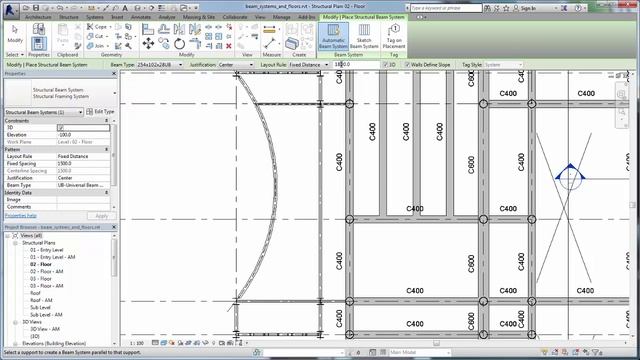This screenshot has width=640, height=360.
Task: Activate Automatic Beam System
Action: pos(333,36)
